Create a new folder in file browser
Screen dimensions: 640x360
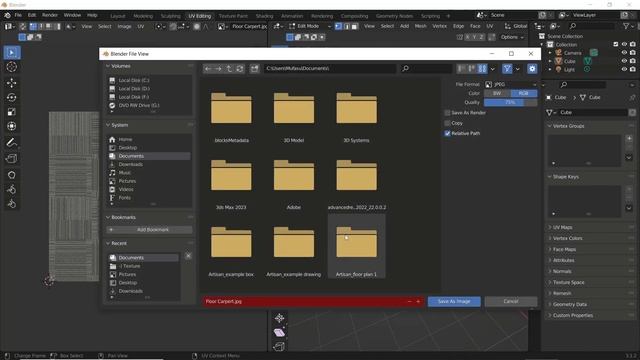point(255,69)
